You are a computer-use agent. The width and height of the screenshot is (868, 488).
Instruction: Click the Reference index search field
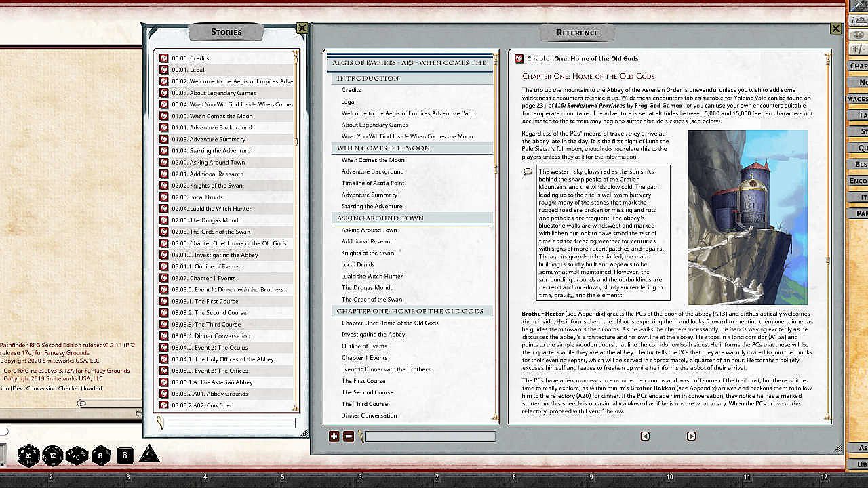pos(430,436)
